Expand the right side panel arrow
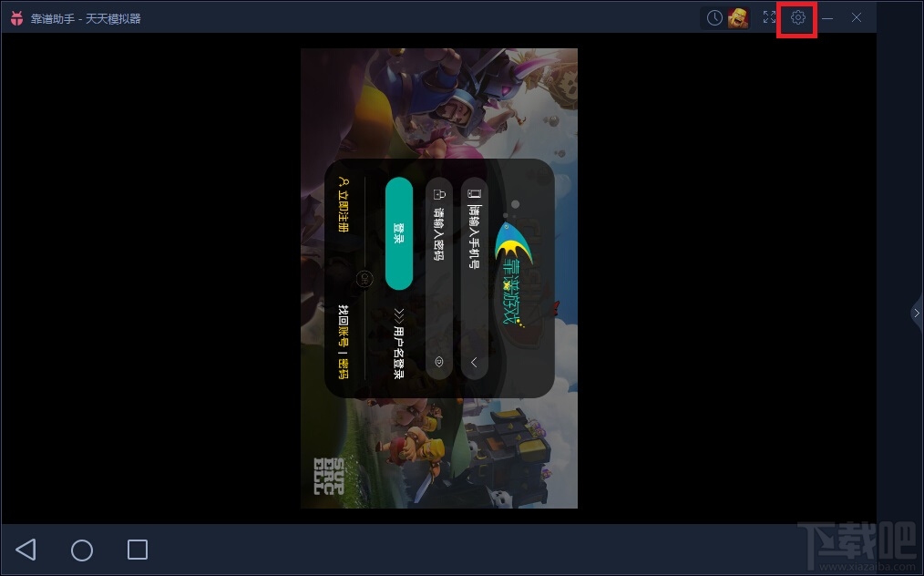 917,313
